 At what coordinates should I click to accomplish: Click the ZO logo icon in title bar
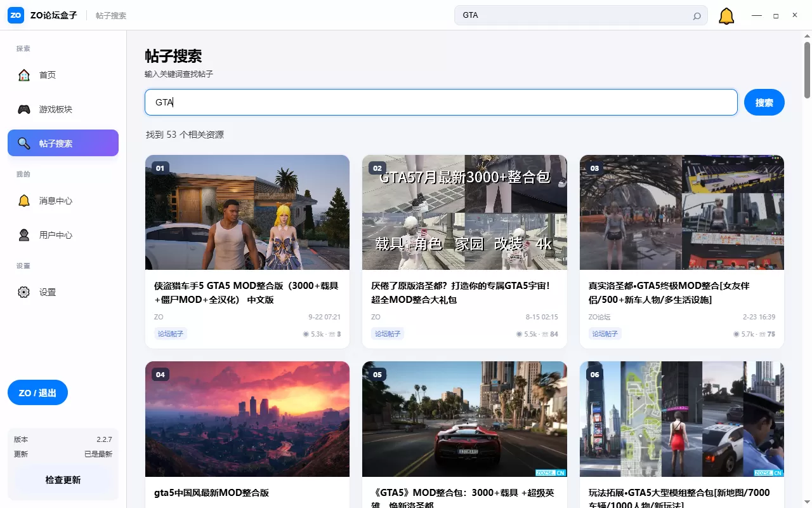(x=16, y=15)
